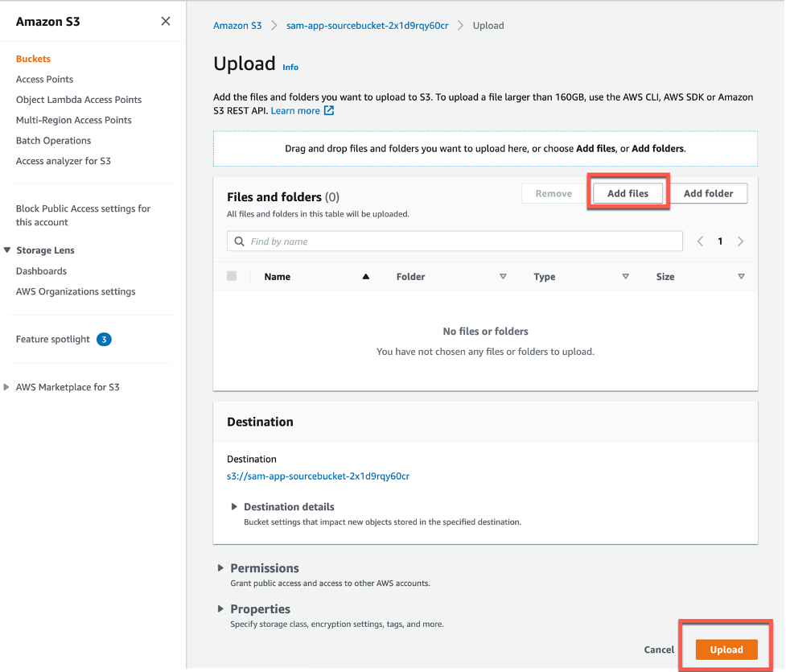Open Feature spotlight badge showing 3
The image size is (786, 672).
(x=104, y=340)
